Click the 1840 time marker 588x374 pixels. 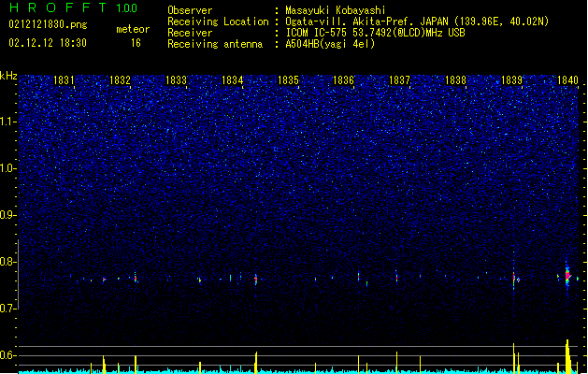tap(567, 80)
